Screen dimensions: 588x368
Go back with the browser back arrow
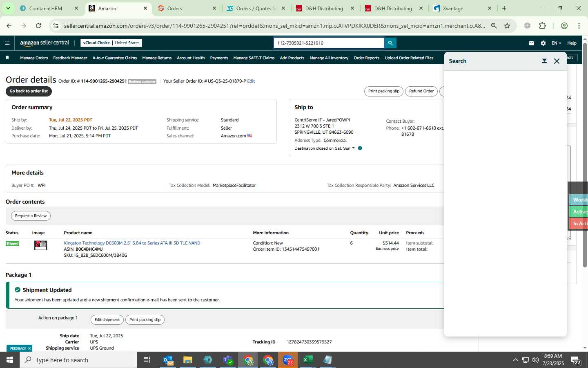[9, 26]
